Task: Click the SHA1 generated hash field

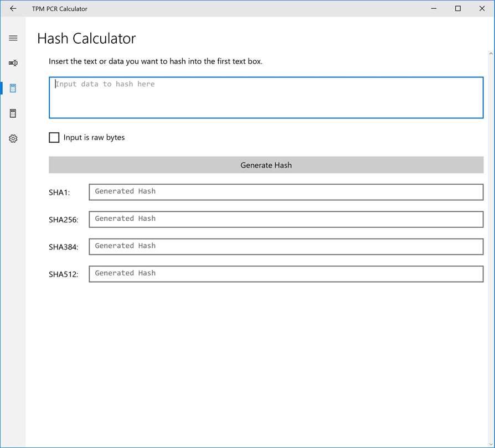Action: 286,192
